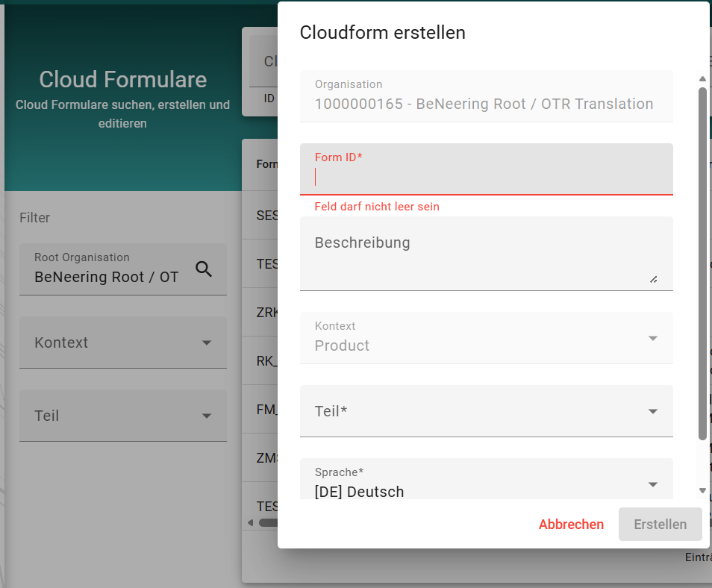Click the dialog scrollbar up arrow
The width and height of the screenshot is (712, 588).
pyautogui.click(x=702, y=78)
